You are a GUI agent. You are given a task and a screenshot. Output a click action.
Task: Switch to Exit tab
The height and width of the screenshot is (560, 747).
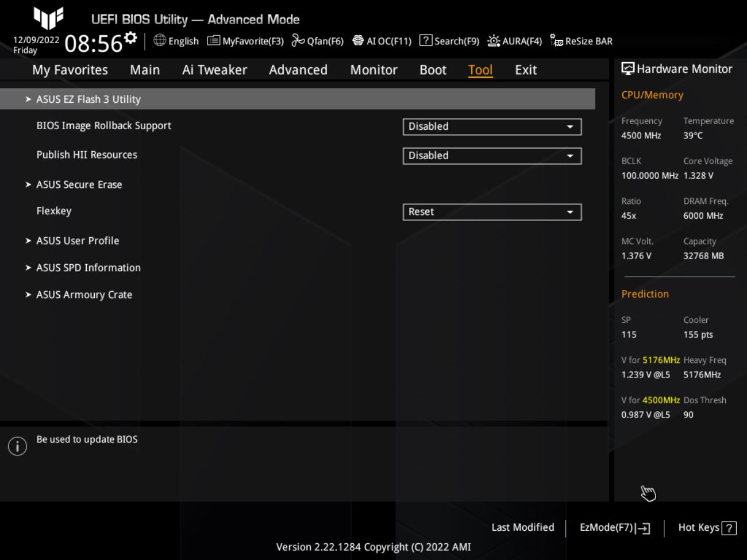pyautogui.click(x=526, y=70)
